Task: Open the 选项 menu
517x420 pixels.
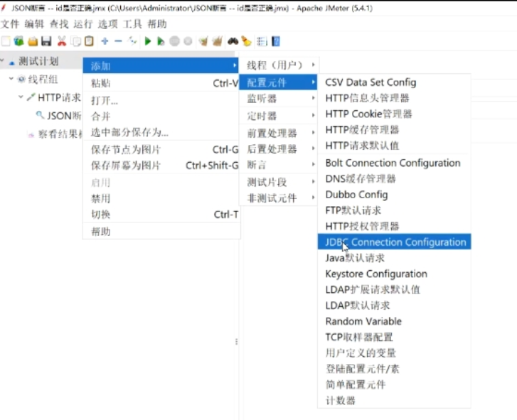Action: [x=107, y=24]
